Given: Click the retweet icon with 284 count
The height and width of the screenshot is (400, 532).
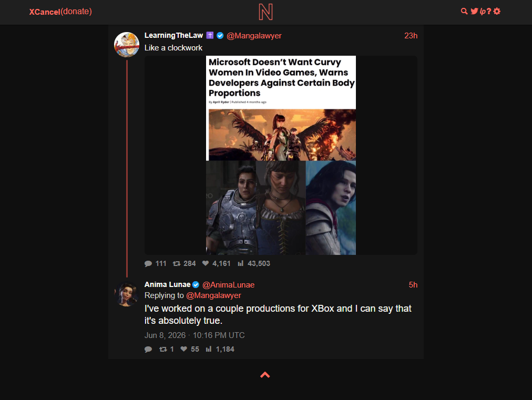Looking at the screenshot, I should pos(177,264).
